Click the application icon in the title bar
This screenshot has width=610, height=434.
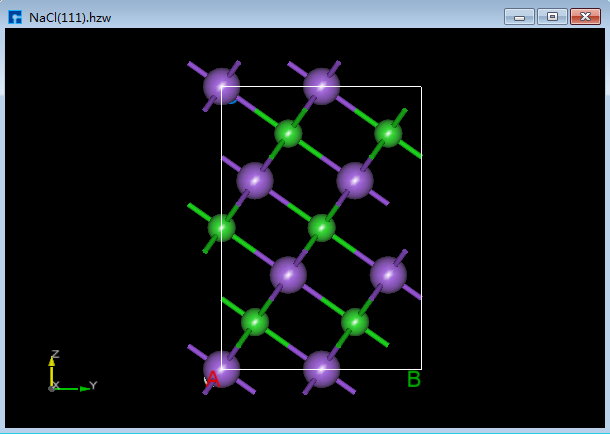pyautogui.click(x=15, y=18)
